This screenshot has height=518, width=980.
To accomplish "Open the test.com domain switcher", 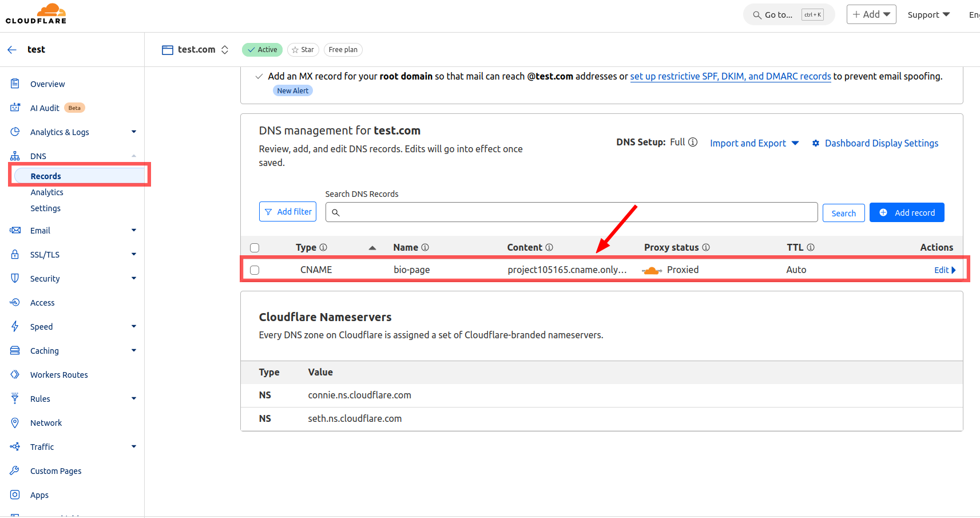I will (225, 50).
